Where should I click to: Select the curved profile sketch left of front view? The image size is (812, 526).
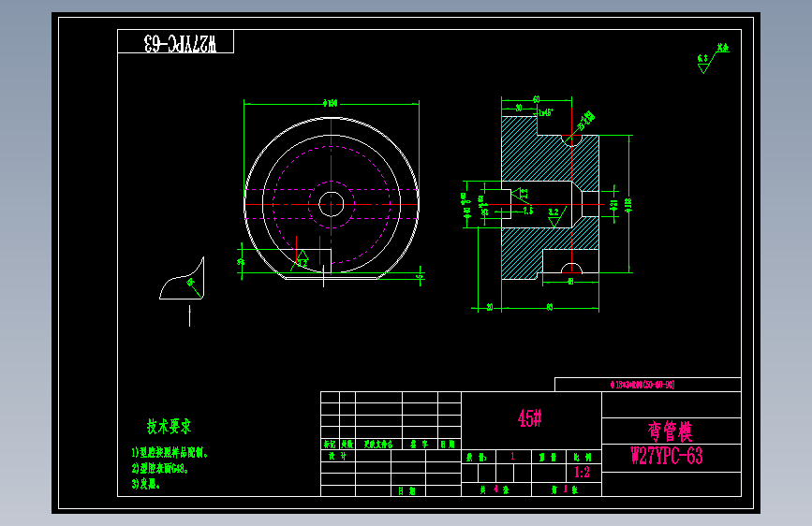tap(182, 278)
